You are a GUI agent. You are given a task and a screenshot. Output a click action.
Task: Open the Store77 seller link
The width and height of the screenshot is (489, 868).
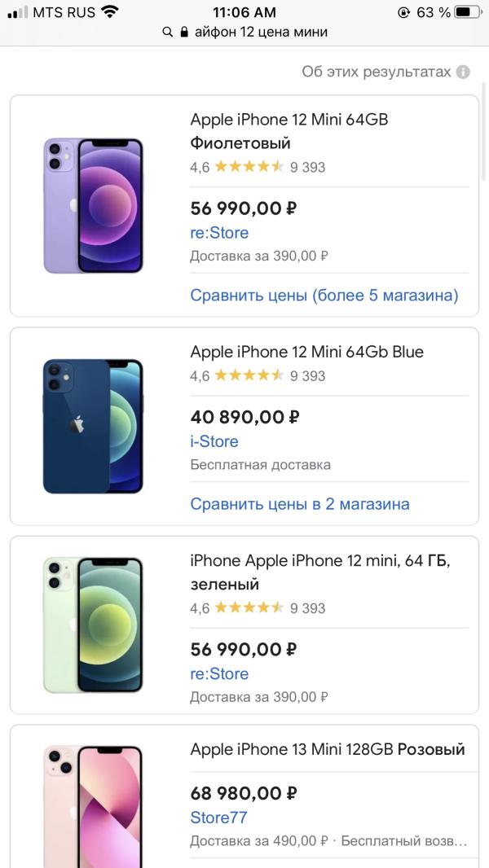(x=218, y=818)
